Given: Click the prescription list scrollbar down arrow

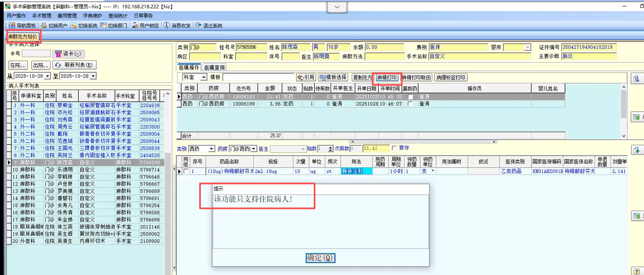Looking at the screenshot, I should (x=624, y=136).
